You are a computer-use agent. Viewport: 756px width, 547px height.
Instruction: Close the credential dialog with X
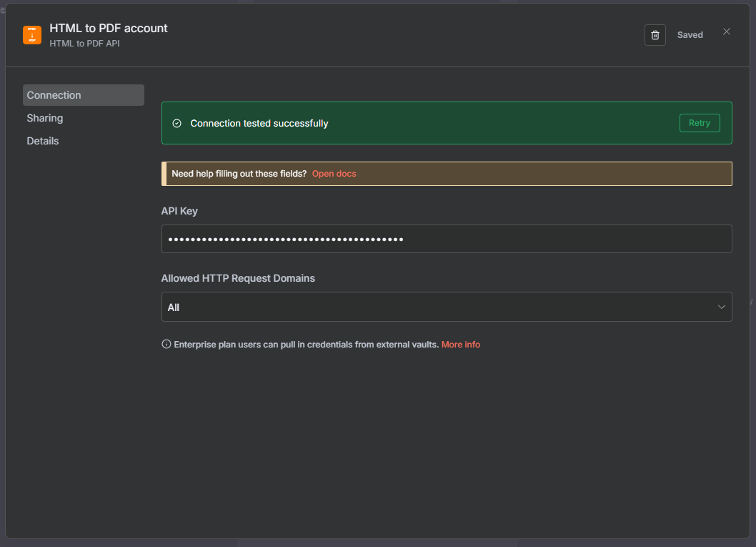click(726, 31)
